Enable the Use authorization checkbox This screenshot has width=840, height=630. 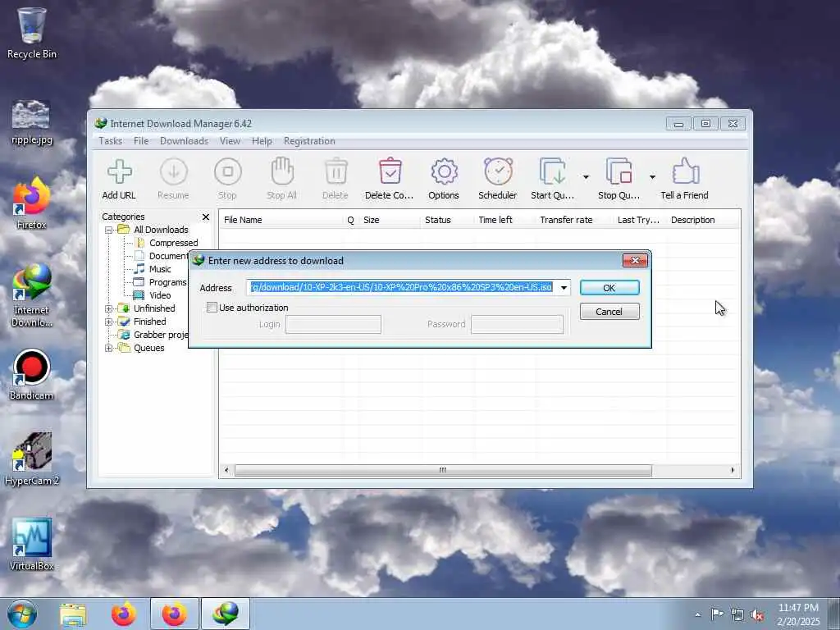coord(212,308)
